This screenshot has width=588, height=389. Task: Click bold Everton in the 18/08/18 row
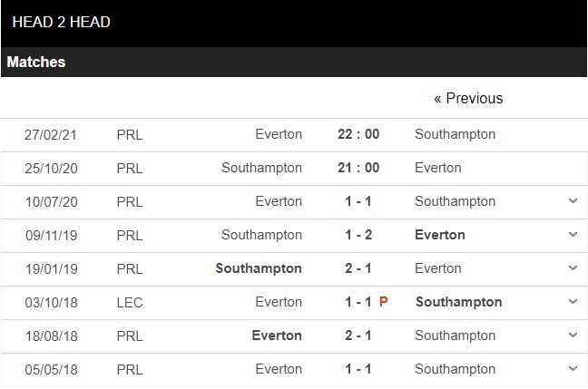(x=277, y=336)
